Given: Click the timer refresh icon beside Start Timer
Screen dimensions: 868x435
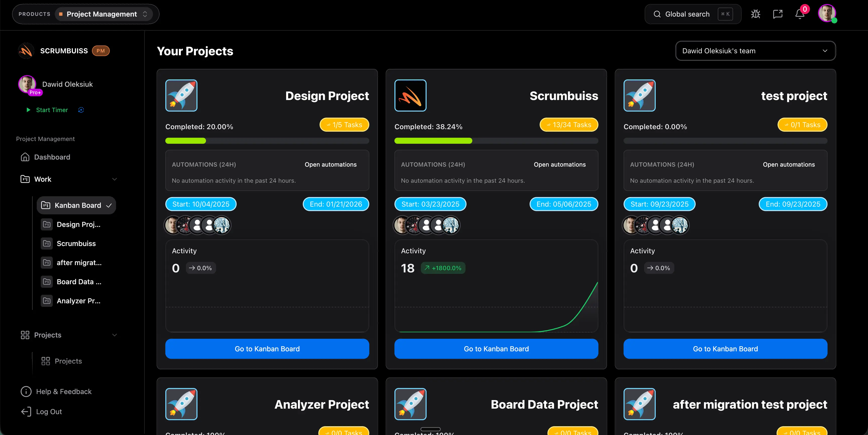Looking at the screenshot, I should (81, 110).
